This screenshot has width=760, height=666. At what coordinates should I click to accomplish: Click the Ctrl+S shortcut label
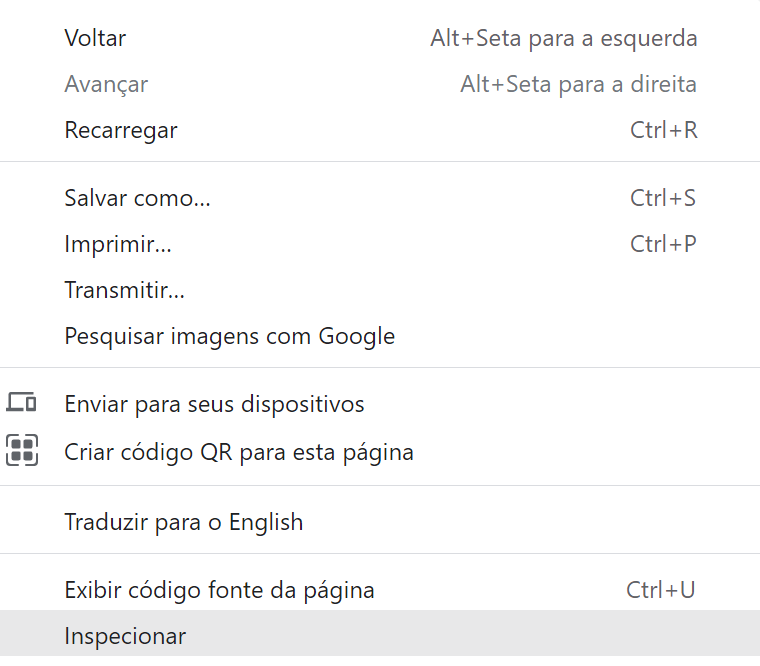coord(663,198)
